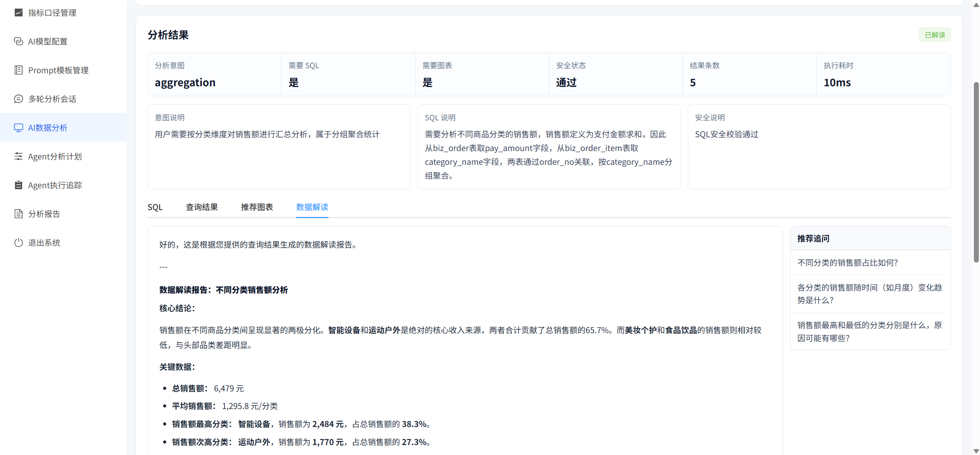Ask follow-up about 销售额最高和最低的分类
Viewport: 980px width, 455px height.
[870, 332]
